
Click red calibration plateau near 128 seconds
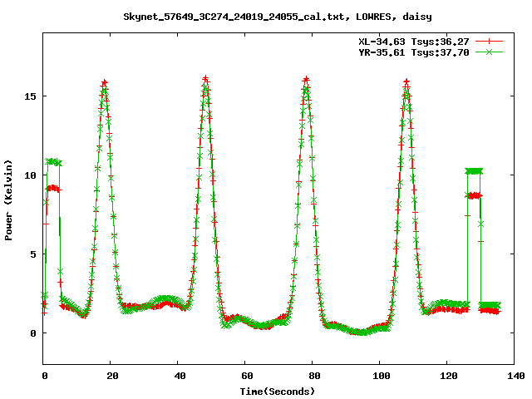(x=475, y=196)
